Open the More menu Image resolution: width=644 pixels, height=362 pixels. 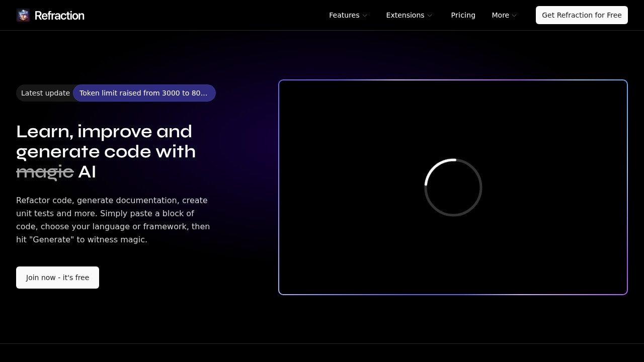[504, 15]
